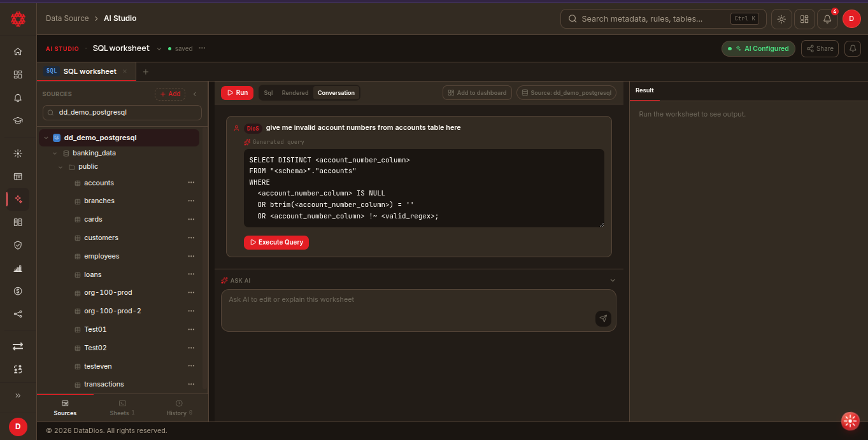Click the graduation cap sidebar icon
Viewport: 868px width, 440px height.
pos(18,120)
